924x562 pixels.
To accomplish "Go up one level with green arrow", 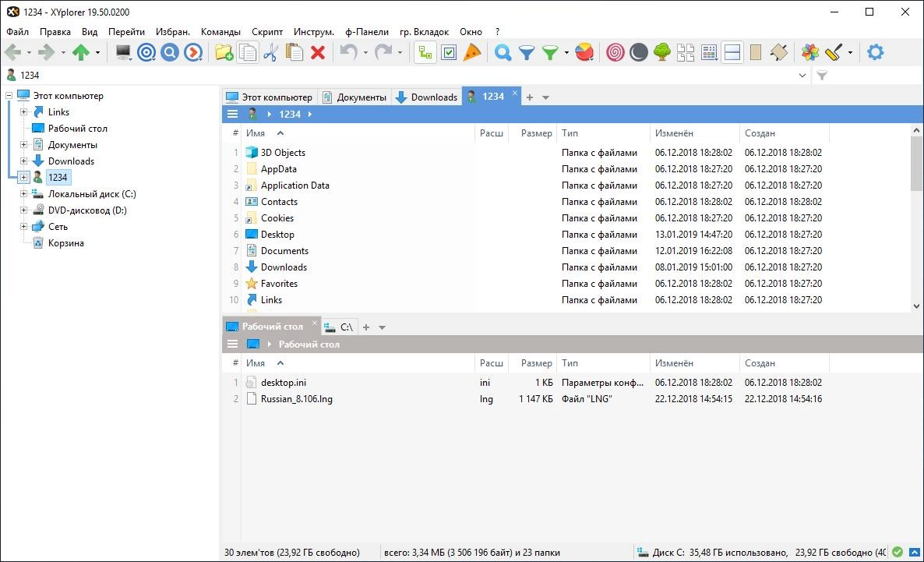I will coord(81,52).
